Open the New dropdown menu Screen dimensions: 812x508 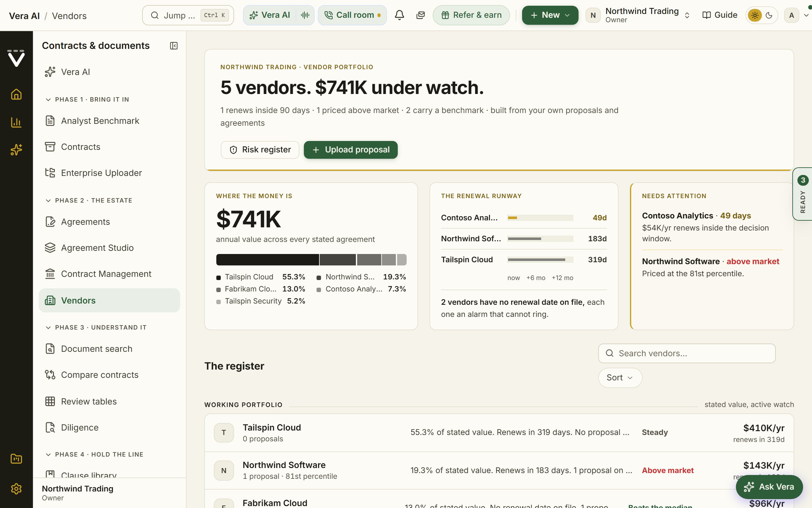click(x=550, y=15)
